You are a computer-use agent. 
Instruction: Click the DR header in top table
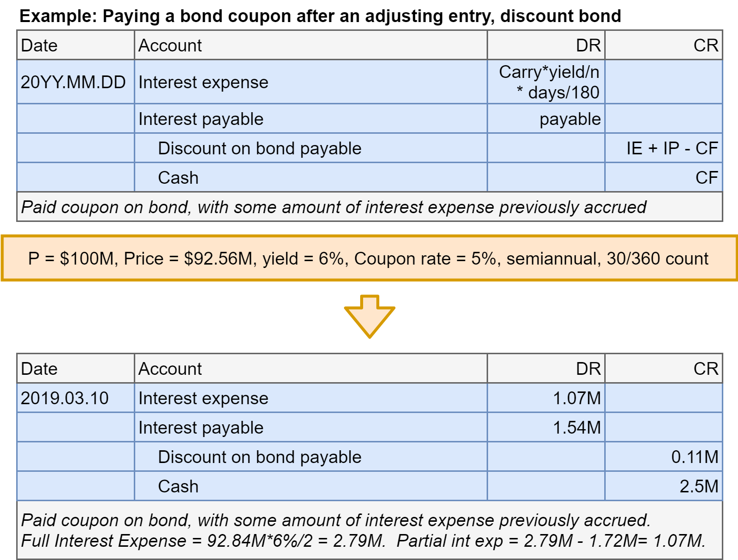coord(588,46)
